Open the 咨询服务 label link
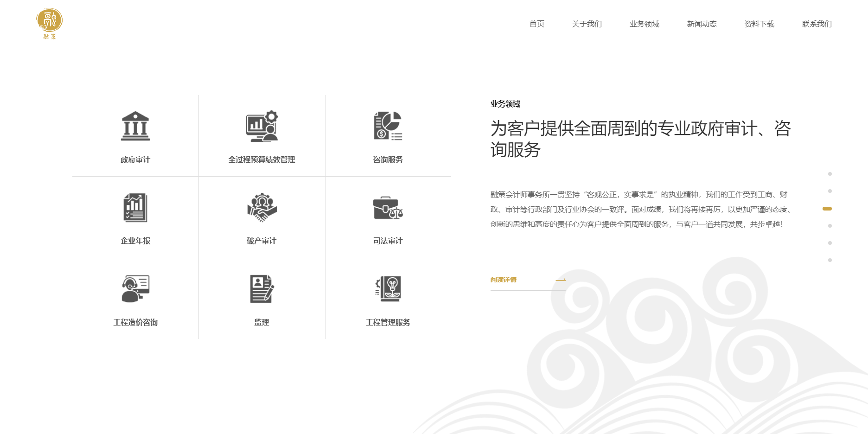This screenshot has width=868, height=434. point(388,160)
